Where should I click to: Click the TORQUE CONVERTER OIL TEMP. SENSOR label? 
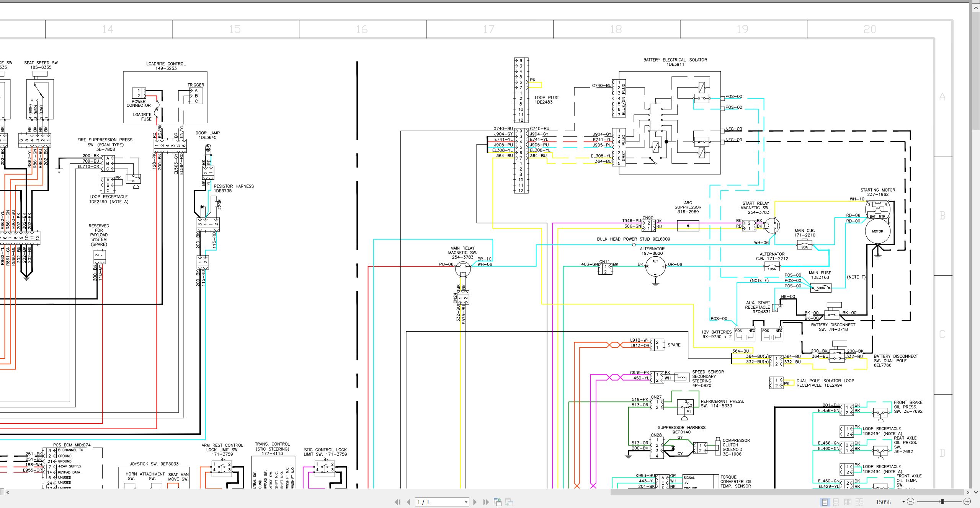pos(736,482)
